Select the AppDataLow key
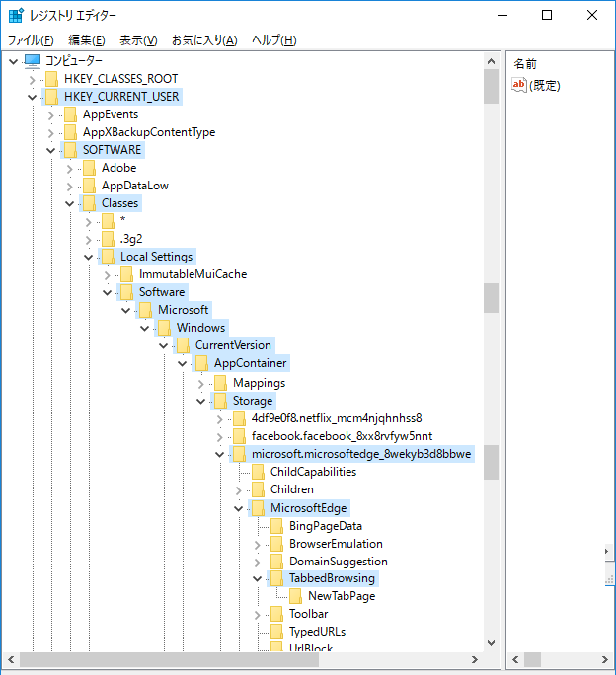This screenshot has width=616, height=675. click(x=135, y=186)
